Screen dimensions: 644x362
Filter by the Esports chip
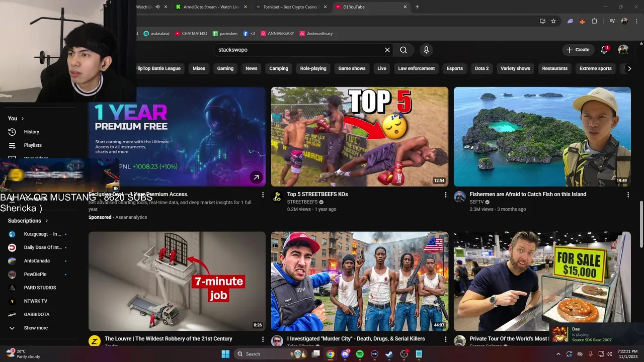[x=455, y=68]
